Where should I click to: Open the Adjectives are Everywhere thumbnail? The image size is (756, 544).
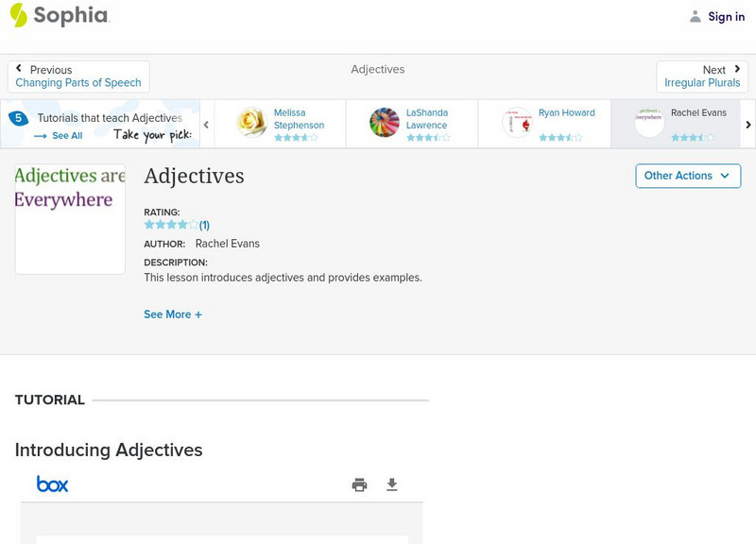69,219
